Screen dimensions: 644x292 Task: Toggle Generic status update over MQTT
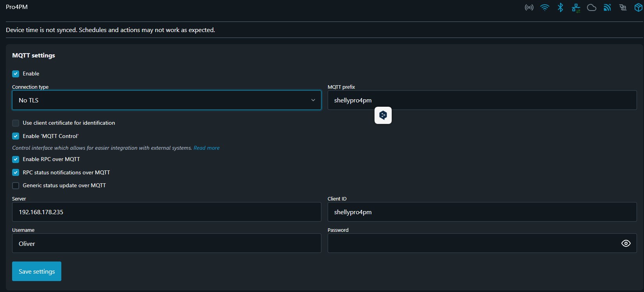16,186
